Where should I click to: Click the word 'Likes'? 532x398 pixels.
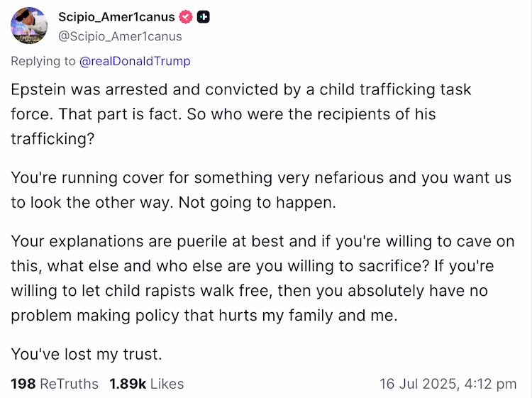coord(167,384)
